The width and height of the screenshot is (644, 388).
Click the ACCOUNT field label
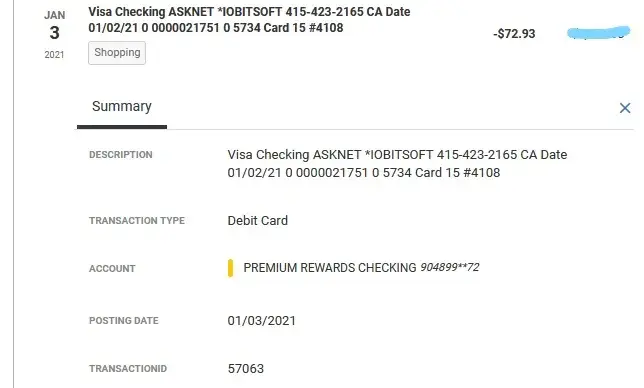[112, 269]
